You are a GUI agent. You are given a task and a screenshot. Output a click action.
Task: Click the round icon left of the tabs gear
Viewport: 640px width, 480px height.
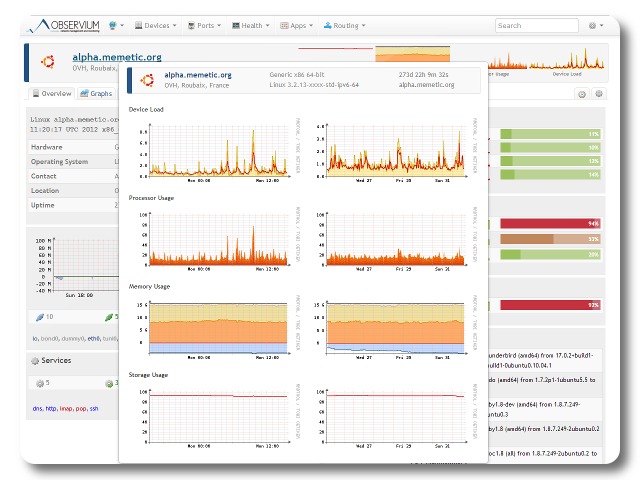[582, 94]
